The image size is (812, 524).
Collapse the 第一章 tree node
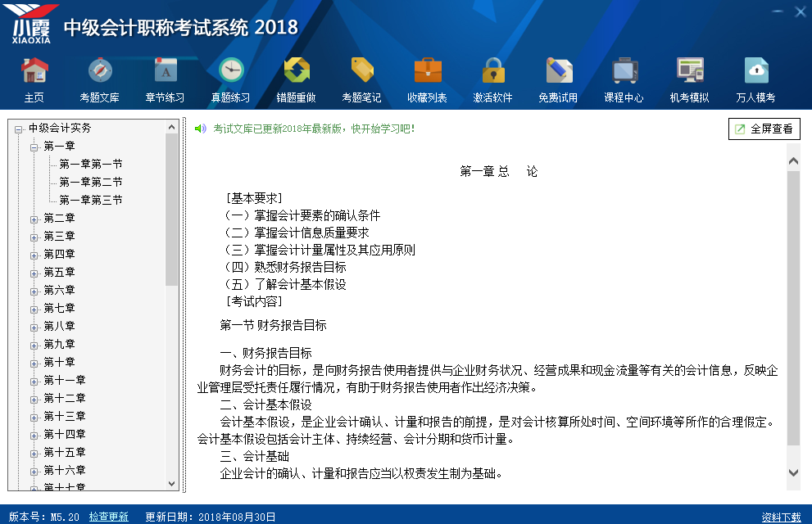(x=34, y=147)
